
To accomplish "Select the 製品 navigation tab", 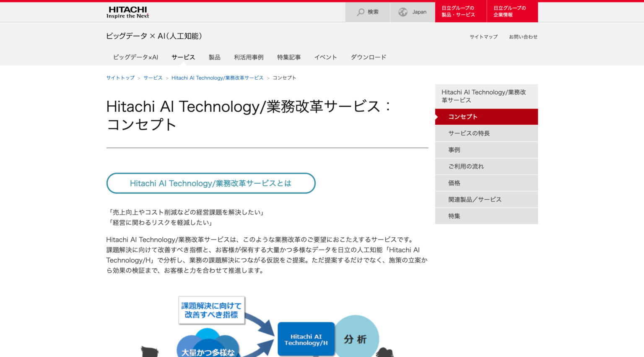I will point(214,57).
